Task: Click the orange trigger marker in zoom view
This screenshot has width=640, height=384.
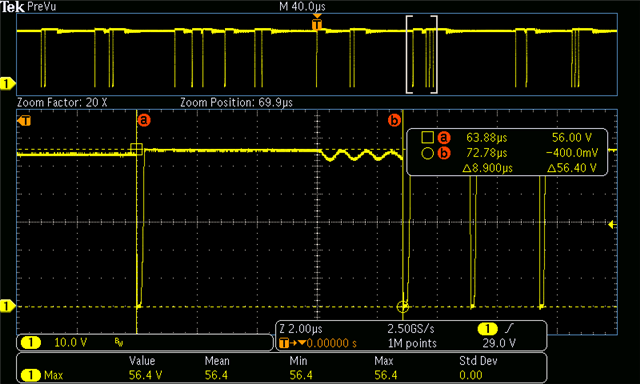Action: (x=24, y=120)
